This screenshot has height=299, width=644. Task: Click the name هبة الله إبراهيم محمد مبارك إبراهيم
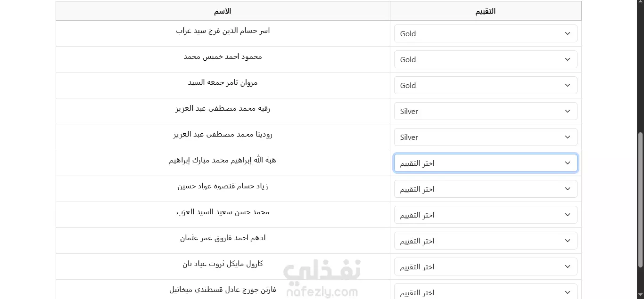coord(223,160)
